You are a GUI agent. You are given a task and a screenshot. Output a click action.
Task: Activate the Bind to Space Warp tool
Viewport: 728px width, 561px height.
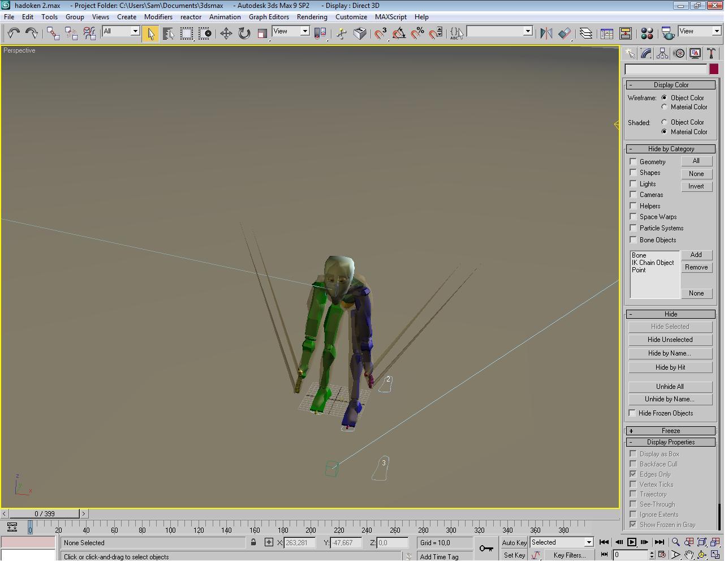[89, 33]
